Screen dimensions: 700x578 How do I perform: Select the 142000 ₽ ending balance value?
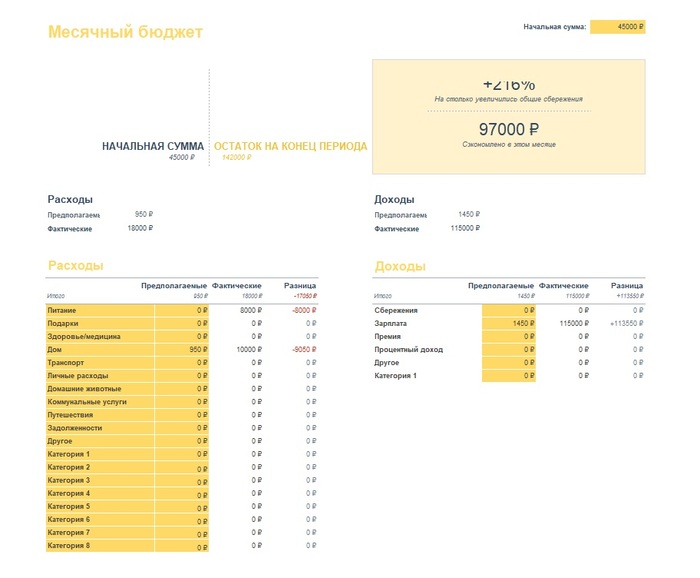(x=237, y=157)
